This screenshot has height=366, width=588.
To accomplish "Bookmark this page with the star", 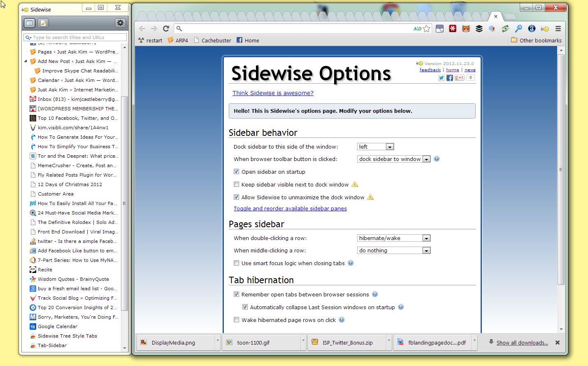I will coord(427,28).
